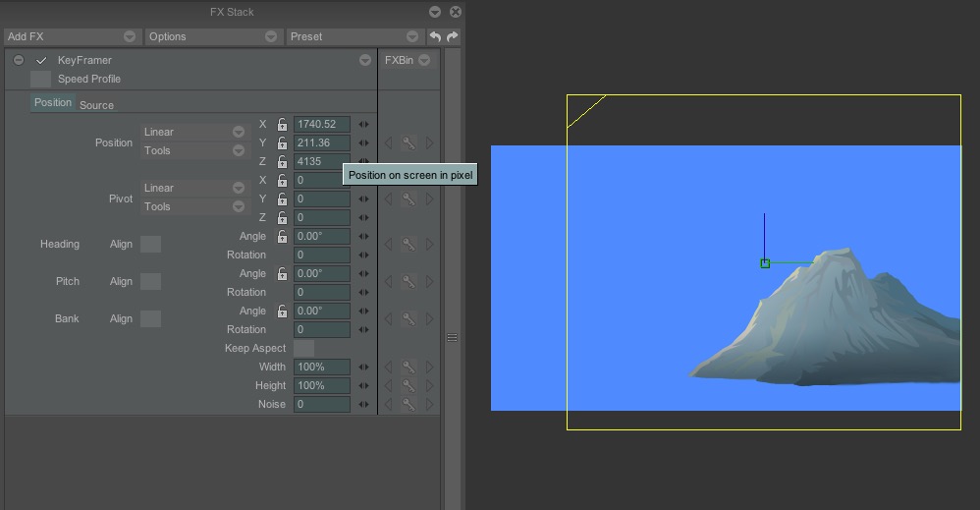Adjust Width with its arrow stepper

pyautogui.click(x=363, y=368)
